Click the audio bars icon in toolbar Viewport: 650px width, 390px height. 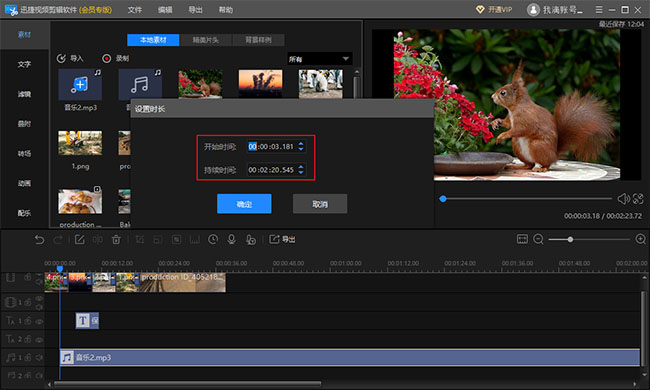click(194, 240)
